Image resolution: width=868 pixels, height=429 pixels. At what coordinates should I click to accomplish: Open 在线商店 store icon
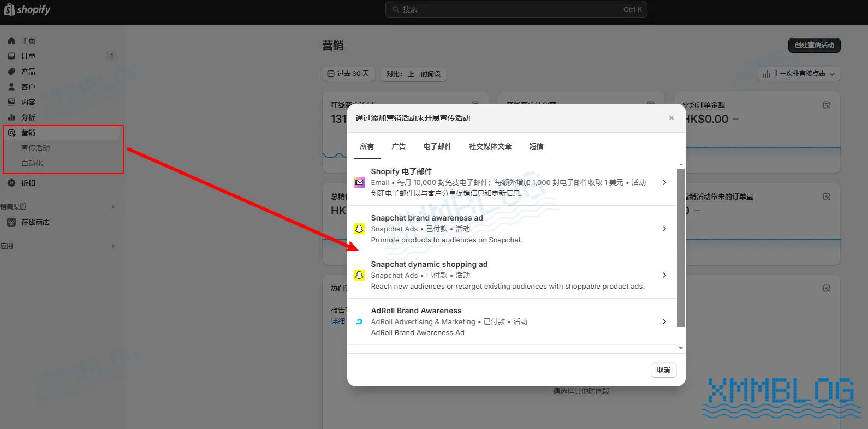click(11, 222)
